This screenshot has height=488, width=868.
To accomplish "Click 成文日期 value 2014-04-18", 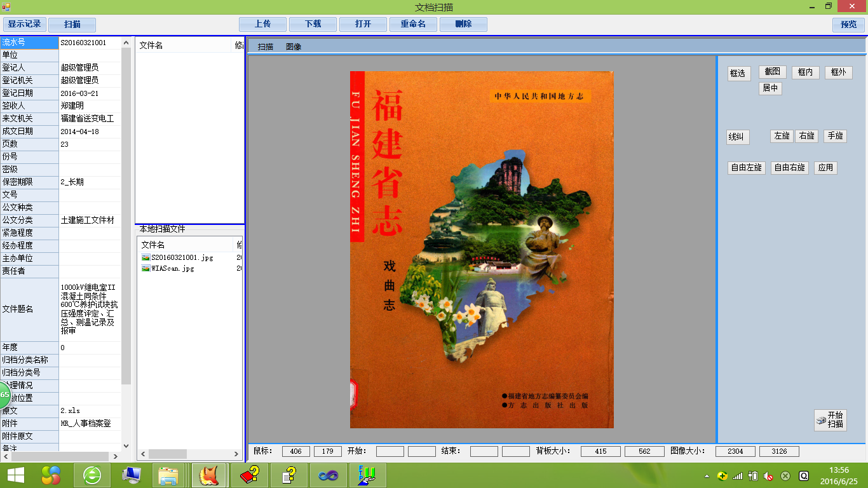I will pos(90,132).
